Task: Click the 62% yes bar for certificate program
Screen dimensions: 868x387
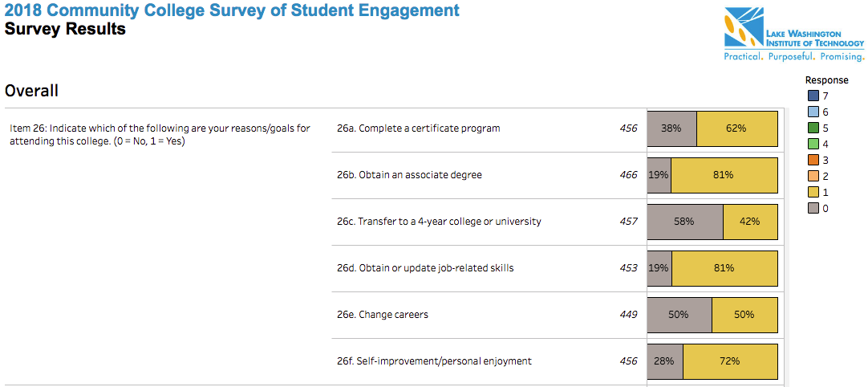Action: coord(737,128)
